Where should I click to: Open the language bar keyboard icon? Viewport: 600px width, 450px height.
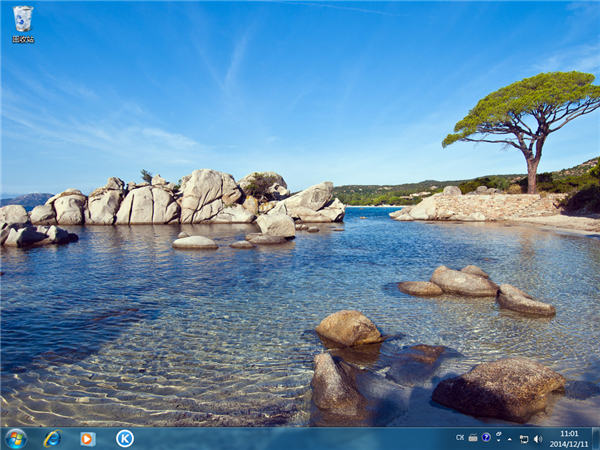473,438
